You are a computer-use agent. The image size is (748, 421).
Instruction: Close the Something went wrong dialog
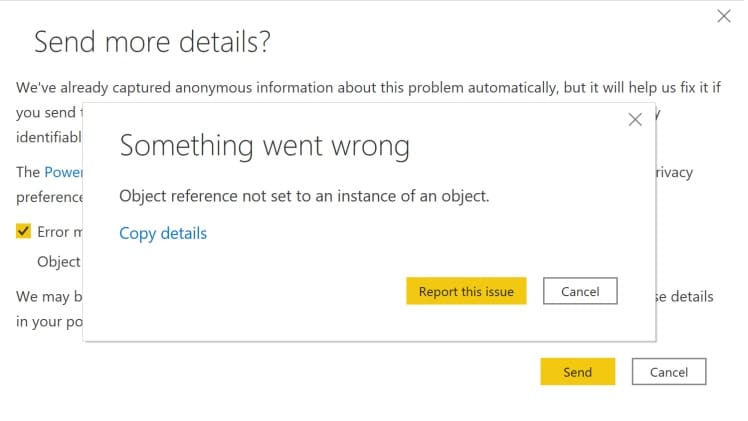click(x=634, y=120)
